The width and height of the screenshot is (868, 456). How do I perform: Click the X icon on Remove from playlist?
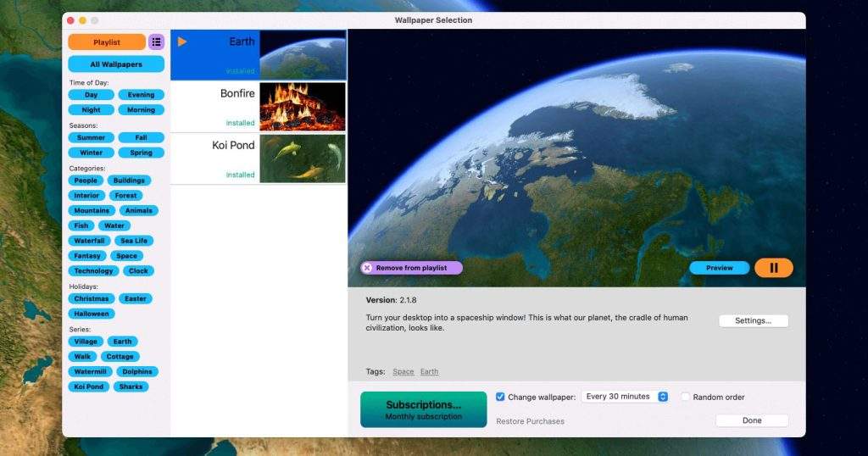click(367, 268)
